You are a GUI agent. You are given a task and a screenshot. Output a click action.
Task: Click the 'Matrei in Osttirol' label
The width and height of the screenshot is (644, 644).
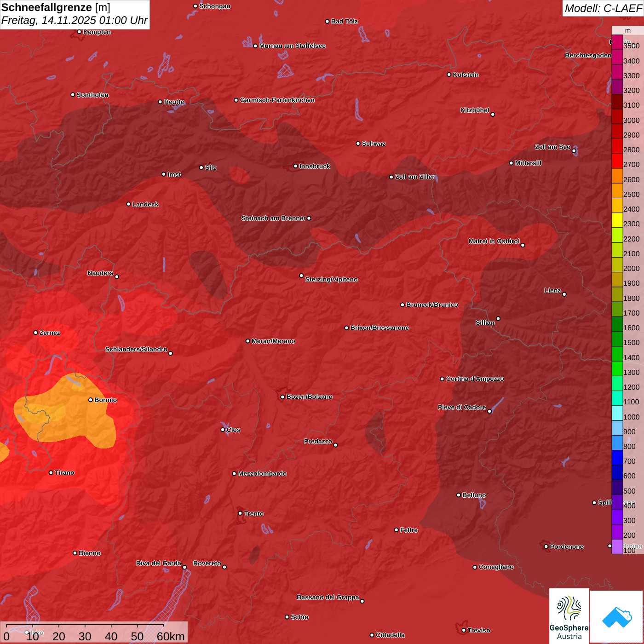tap(494, 241)
